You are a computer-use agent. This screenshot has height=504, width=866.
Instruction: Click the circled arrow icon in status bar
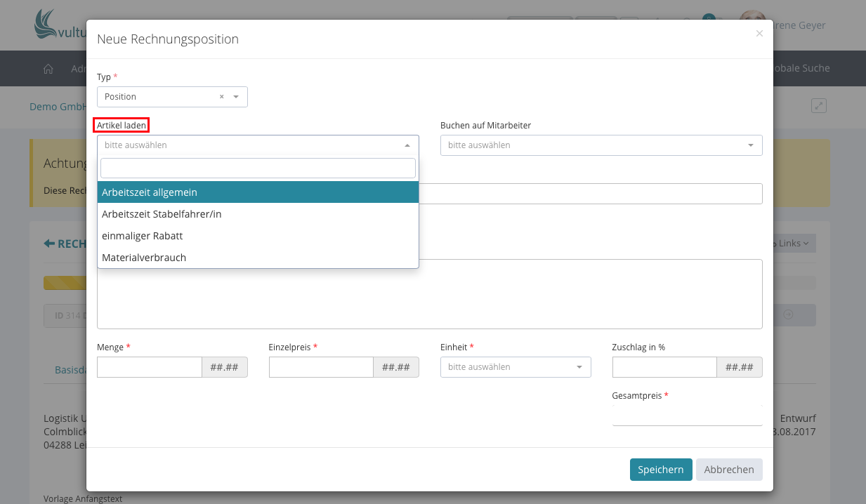(788, 315)
